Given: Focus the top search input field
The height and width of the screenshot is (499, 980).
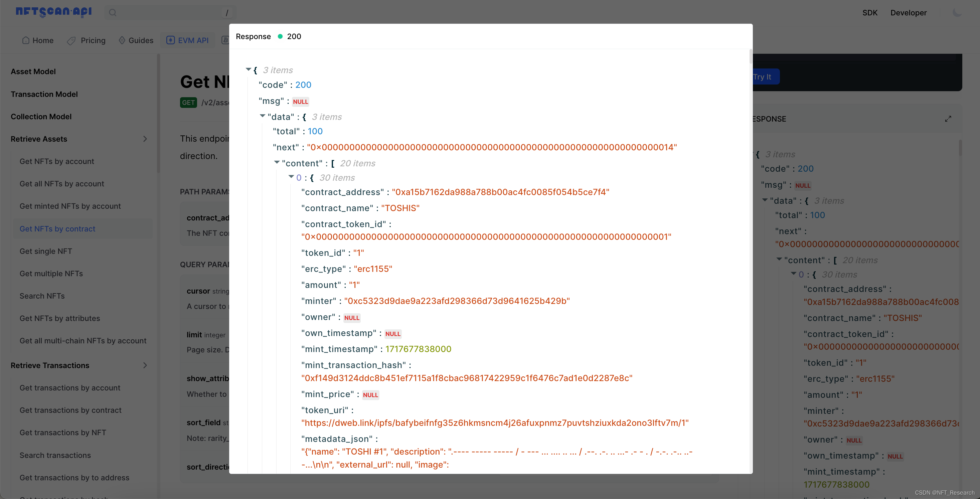Looking at the screenshot, I should click(170, 13).
